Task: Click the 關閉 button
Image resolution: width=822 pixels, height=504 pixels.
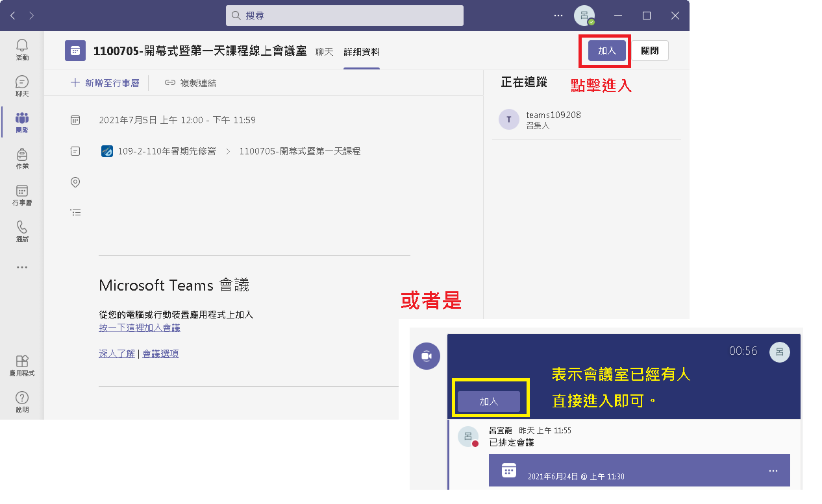Action: point(649,51)
